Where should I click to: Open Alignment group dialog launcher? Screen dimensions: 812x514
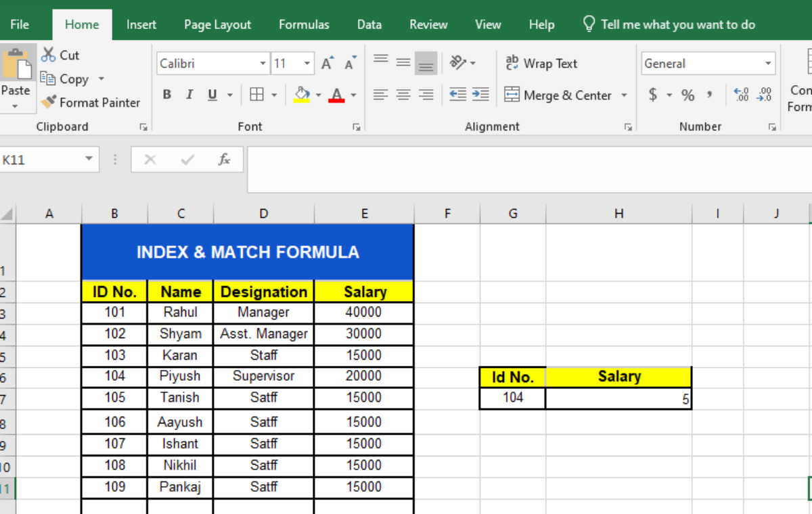(628, 126)
